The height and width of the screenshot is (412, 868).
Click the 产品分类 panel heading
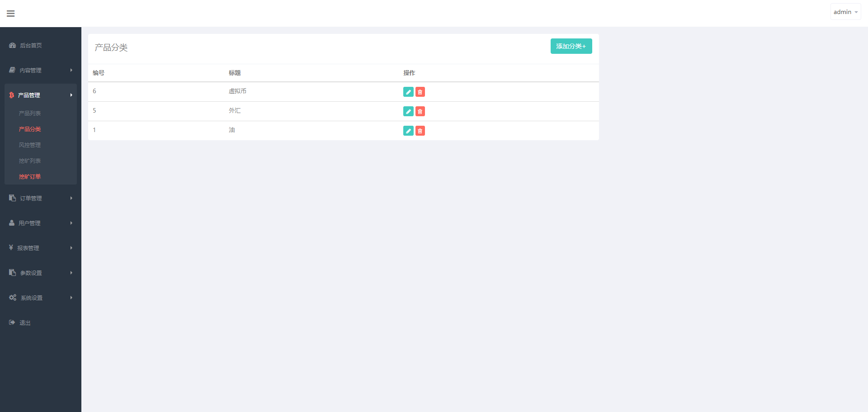coord(111,47)
